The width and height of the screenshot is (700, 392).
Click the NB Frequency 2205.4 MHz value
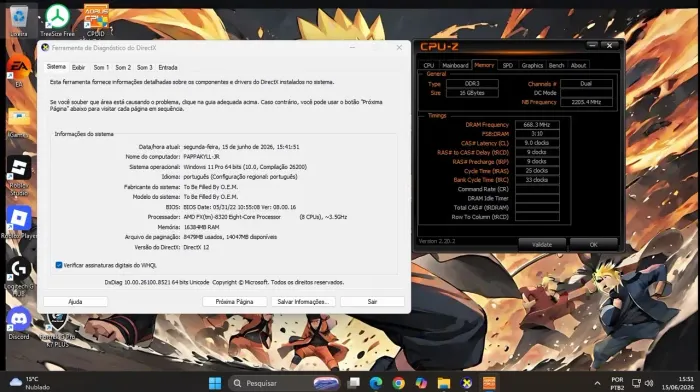(586, 102)
